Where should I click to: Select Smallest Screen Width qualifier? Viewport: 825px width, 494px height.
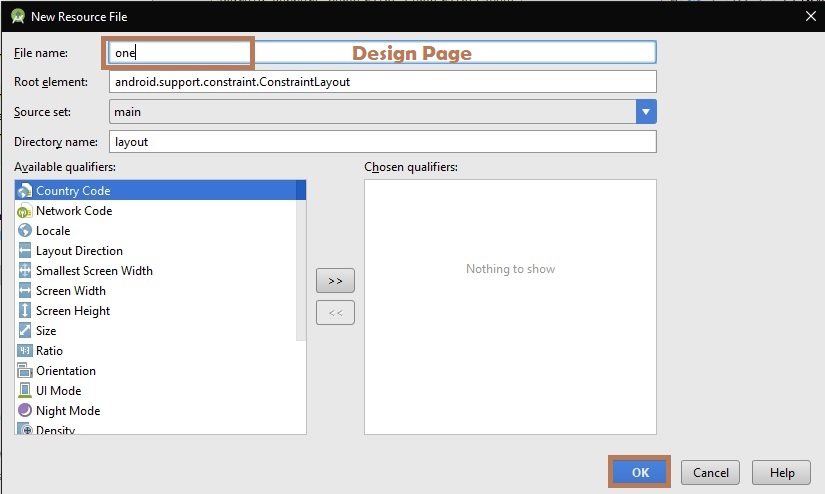coord(155,270)
